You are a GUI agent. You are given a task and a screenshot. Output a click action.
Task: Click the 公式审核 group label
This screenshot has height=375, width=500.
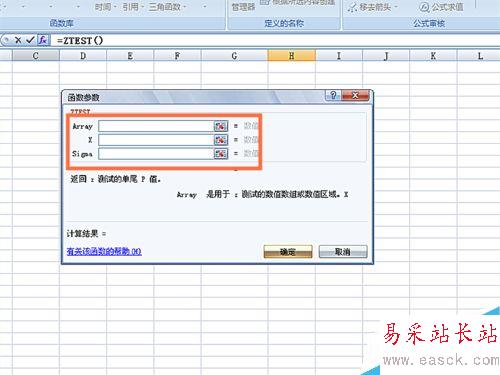tap(429, 23)
